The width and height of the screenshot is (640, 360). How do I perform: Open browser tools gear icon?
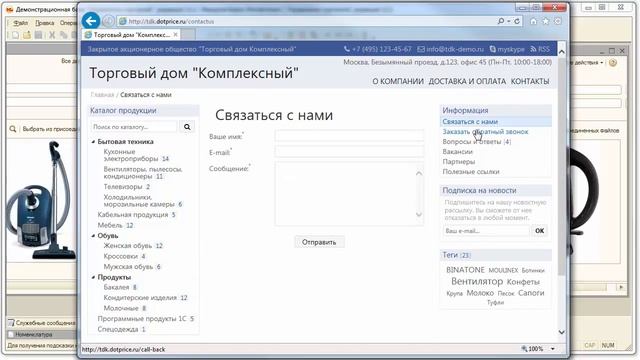(x=558, y=21)
